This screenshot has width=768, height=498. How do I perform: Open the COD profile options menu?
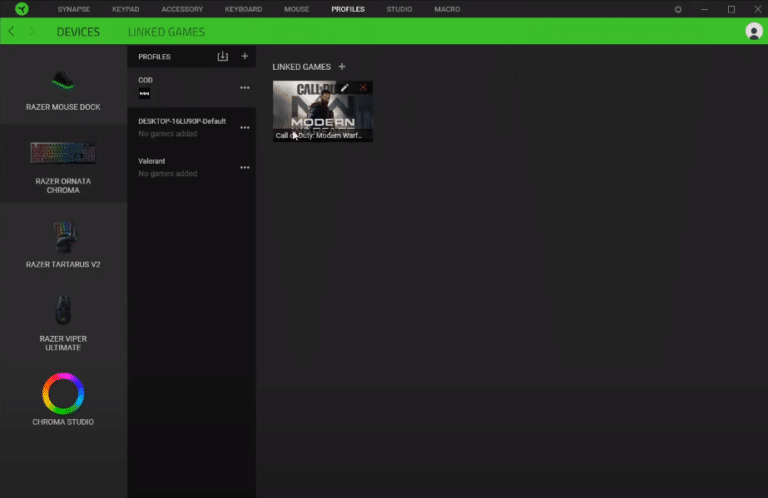(244, 88)
